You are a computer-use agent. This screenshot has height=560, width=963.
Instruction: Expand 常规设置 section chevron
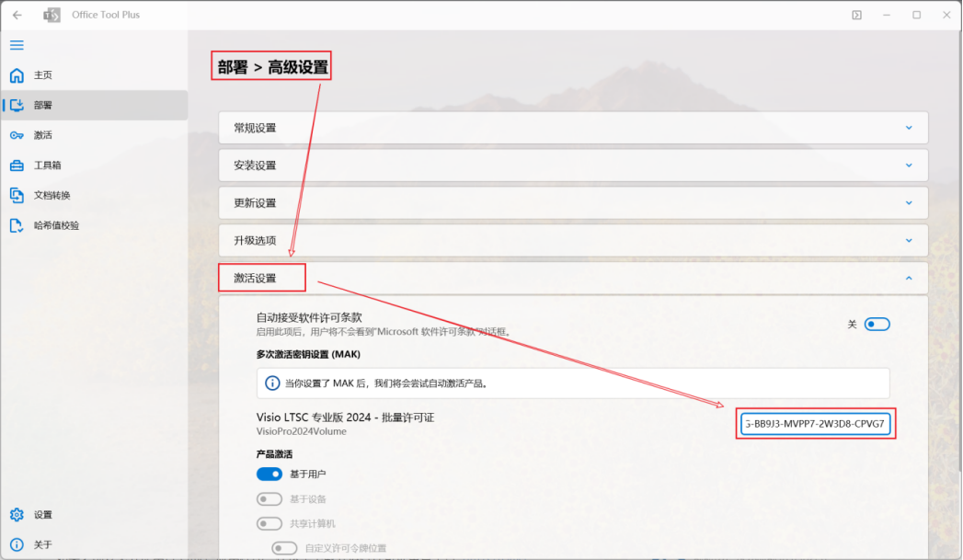tap(909, 128)
